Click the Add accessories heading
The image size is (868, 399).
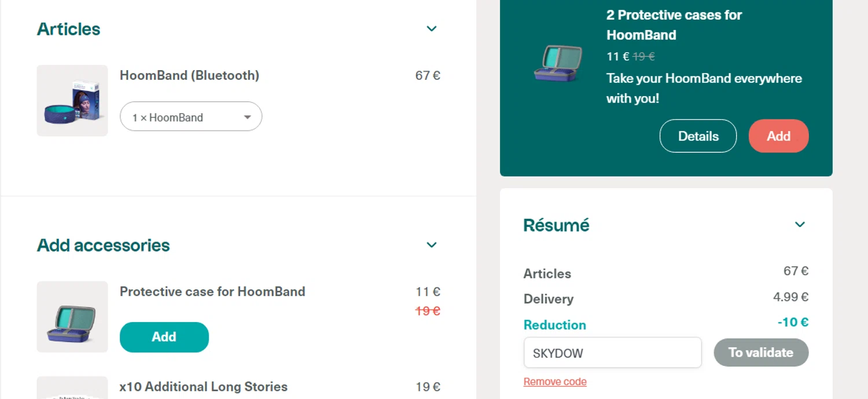tap(104, 245)
